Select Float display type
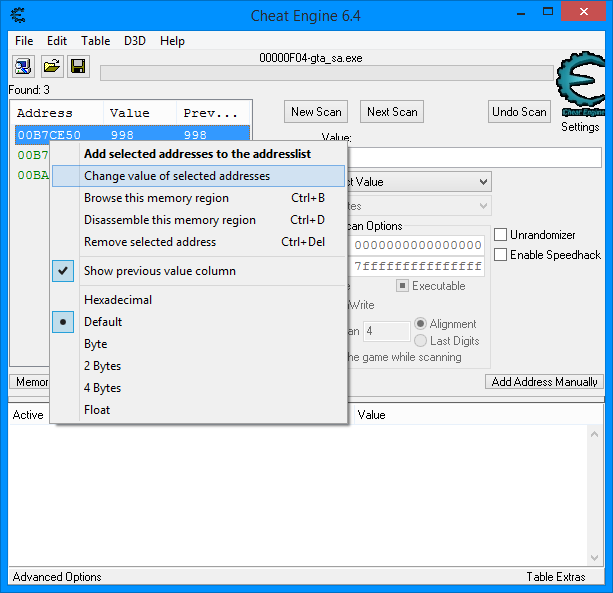 tap(199, 410)
